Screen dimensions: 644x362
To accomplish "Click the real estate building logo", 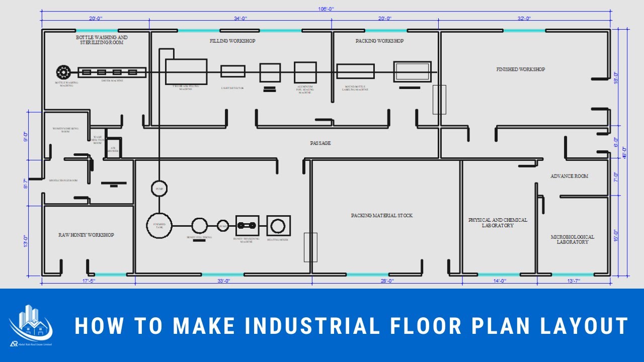I will 31,326.
